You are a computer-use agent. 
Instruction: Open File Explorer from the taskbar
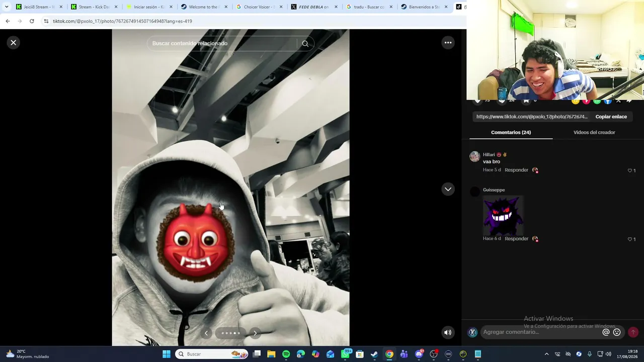pos(271,354)
